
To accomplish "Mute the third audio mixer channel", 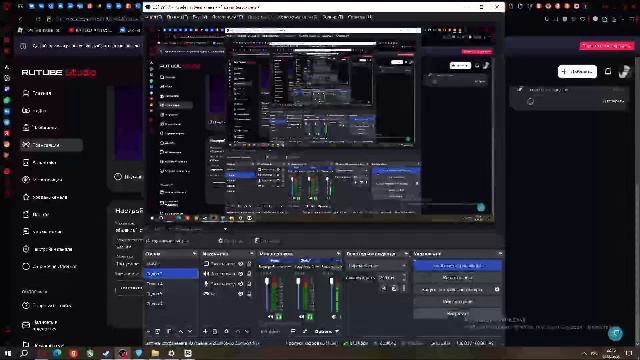I will coord(334,316).
